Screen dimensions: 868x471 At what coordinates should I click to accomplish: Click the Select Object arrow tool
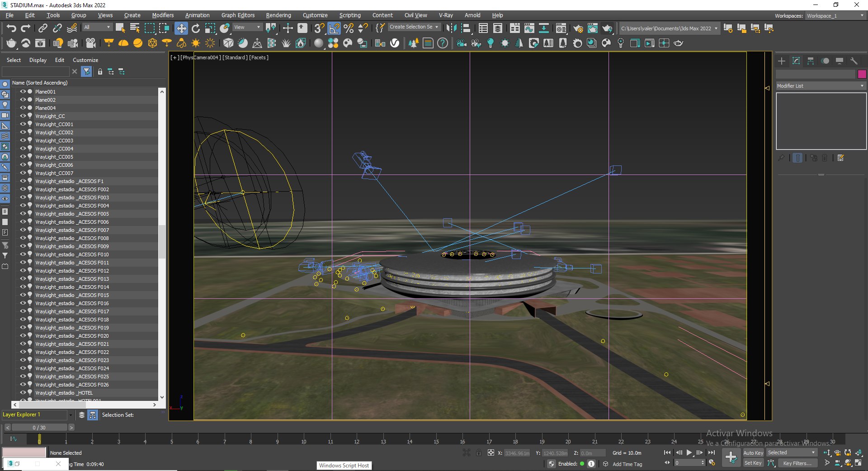pos(120,28)
